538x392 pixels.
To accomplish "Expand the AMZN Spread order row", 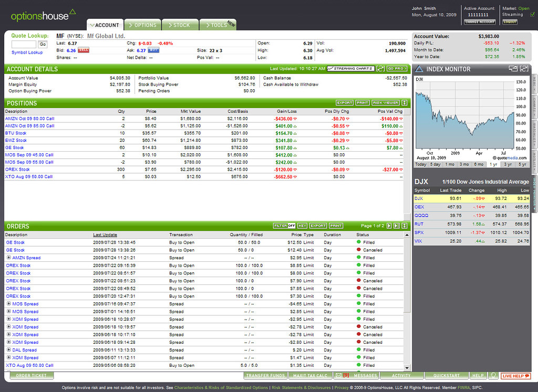I will click(9, 258).
